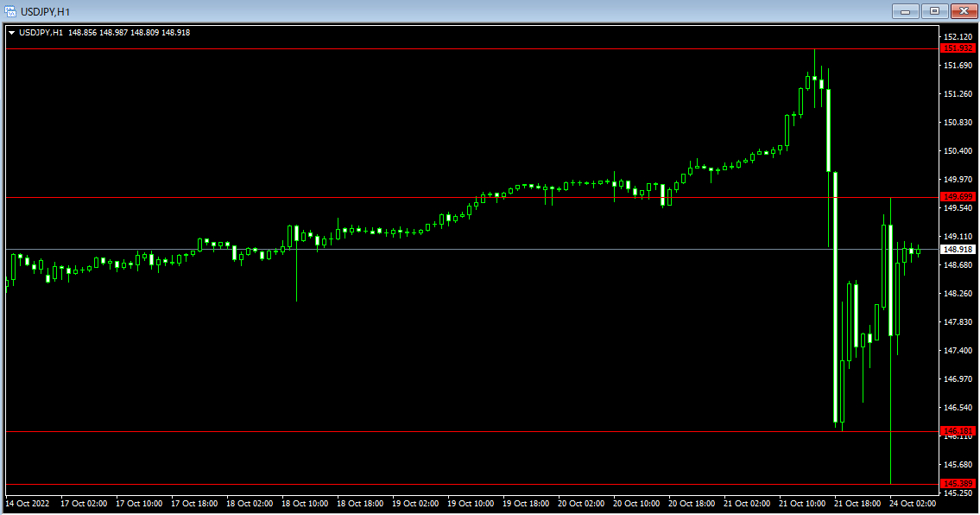
Task: Open the triangle dropdown beside USDJPY,H1 chart label
Action: tap(11, 33)
